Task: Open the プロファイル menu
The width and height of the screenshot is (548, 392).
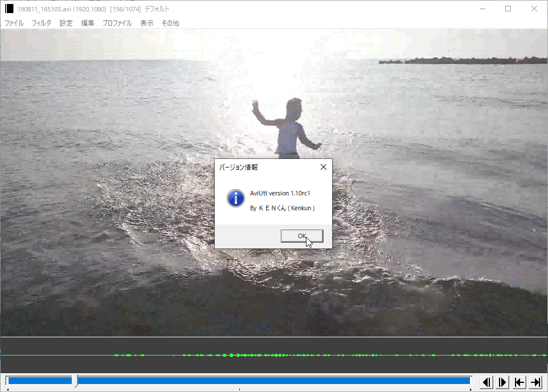Action: click(117, 23)
